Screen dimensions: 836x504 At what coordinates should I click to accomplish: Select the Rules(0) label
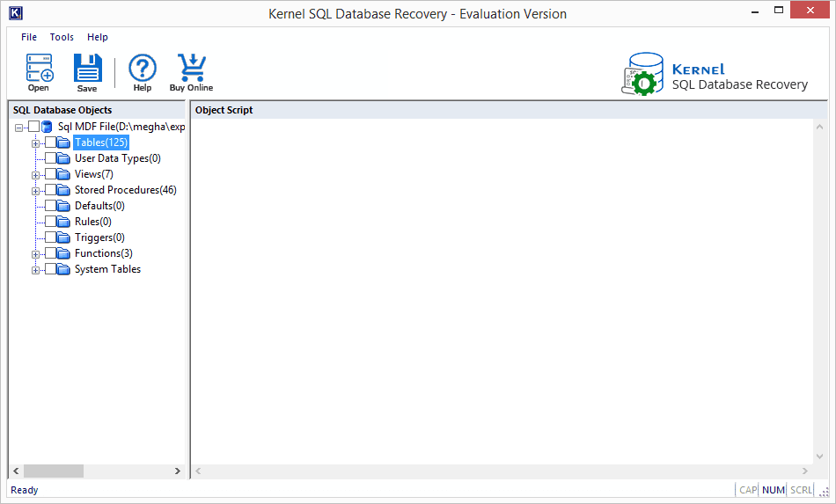(93, 222)
